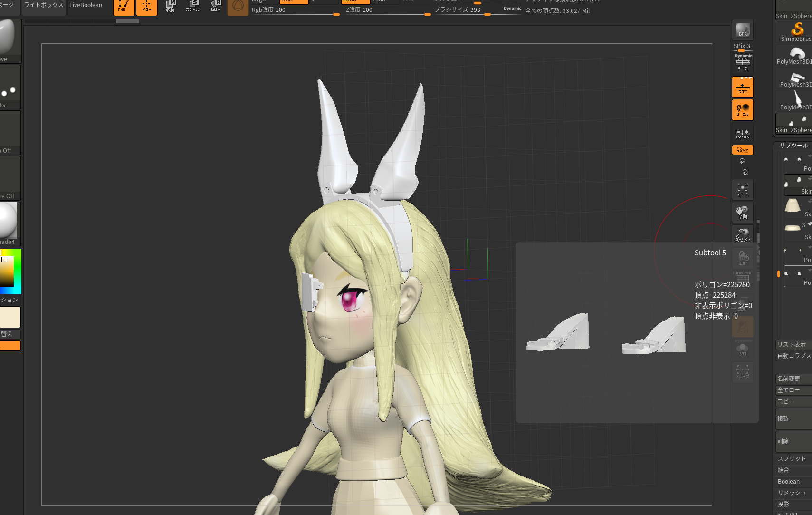The height and width of the screenshot is (515, 812).
Task: Open the stroke dots thumbnail on left
Action: pyautogui.click(x=10, y=87)
